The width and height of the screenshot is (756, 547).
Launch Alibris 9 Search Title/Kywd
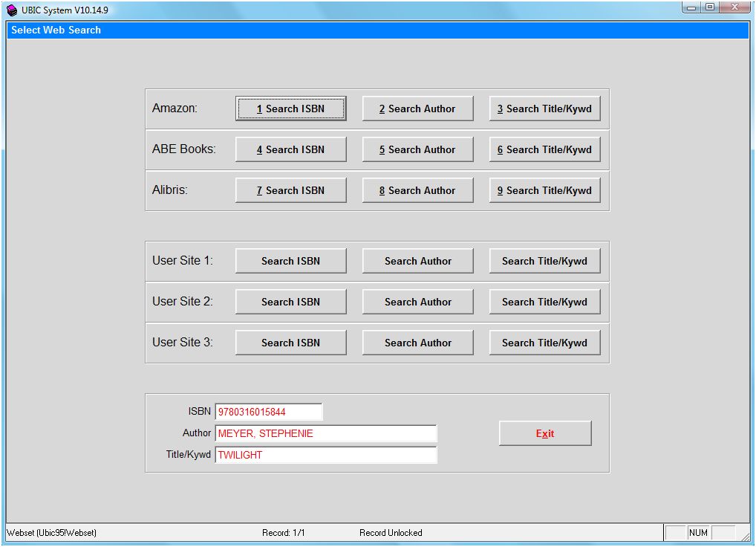coord(544,190)
